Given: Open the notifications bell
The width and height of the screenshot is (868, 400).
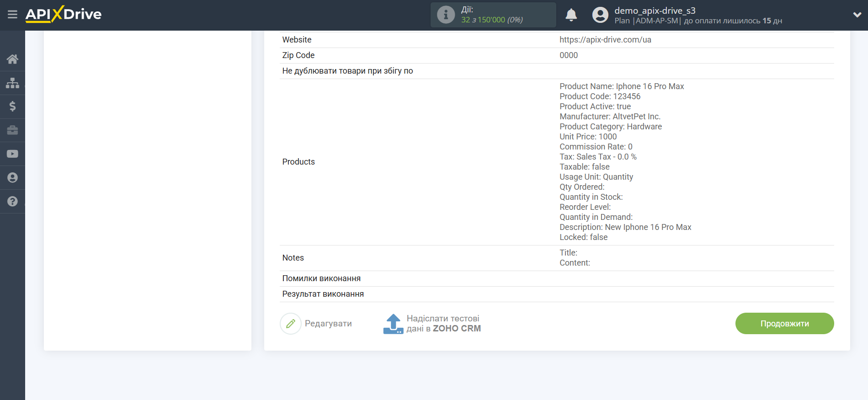Looking at the screenshot, I should point(571,15).
